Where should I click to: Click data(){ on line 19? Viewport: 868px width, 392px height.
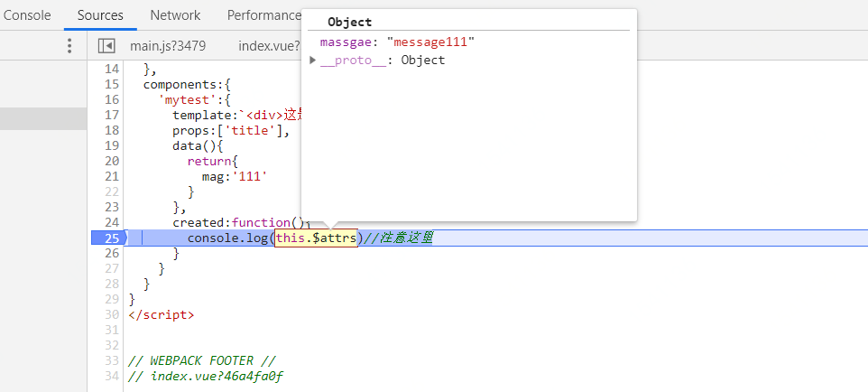coord(198,145)
